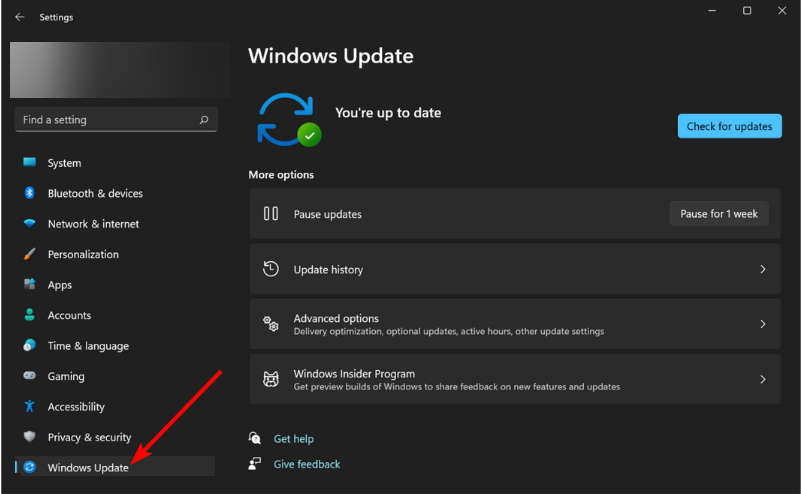801x494 pixels.
Task: Click the Find a setting search box
Action: pyautogui.click(x=105, y=120)
